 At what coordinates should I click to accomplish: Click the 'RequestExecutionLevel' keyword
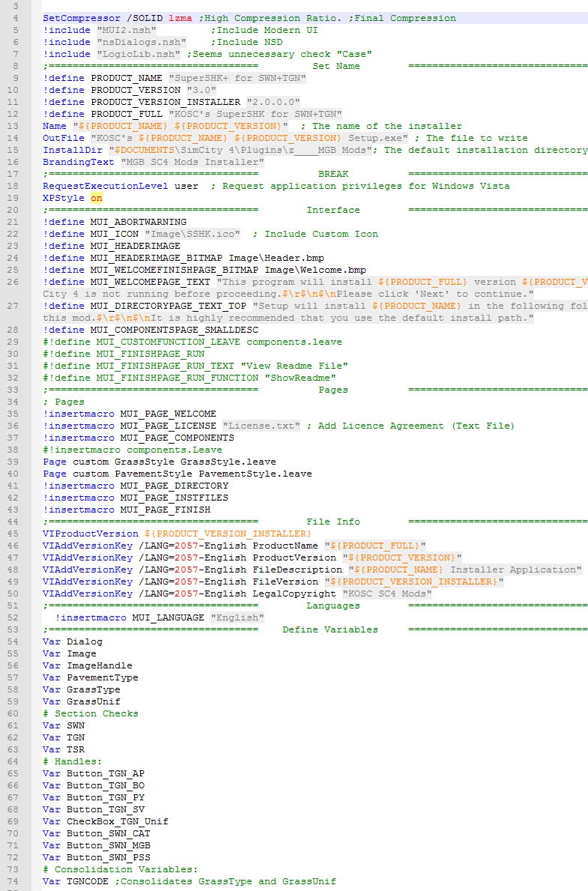(x=105, y=186)
